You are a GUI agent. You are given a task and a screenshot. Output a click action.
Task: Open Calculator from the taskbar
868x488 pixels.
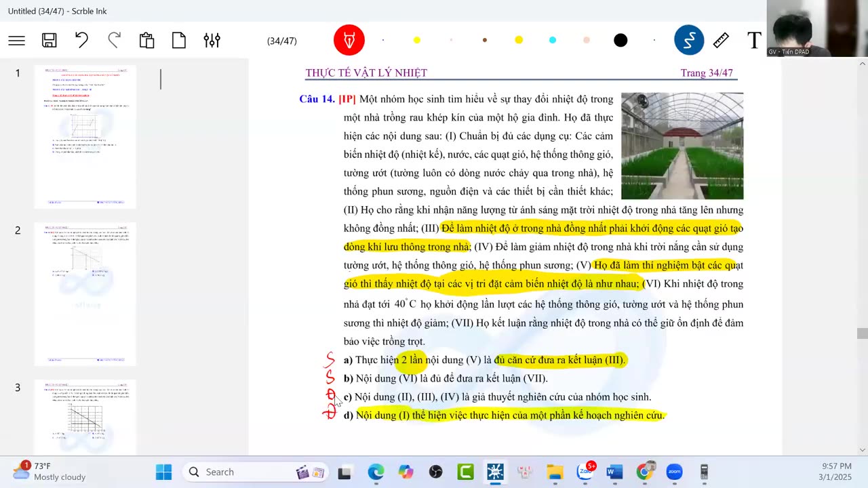point(704,472)
